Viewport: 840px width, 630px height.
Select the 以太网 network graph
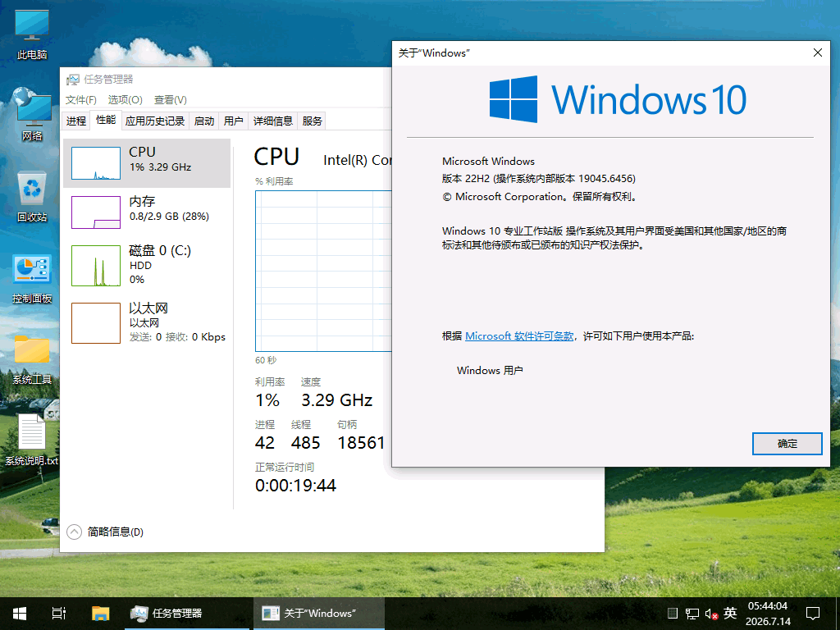pos(96,323)
